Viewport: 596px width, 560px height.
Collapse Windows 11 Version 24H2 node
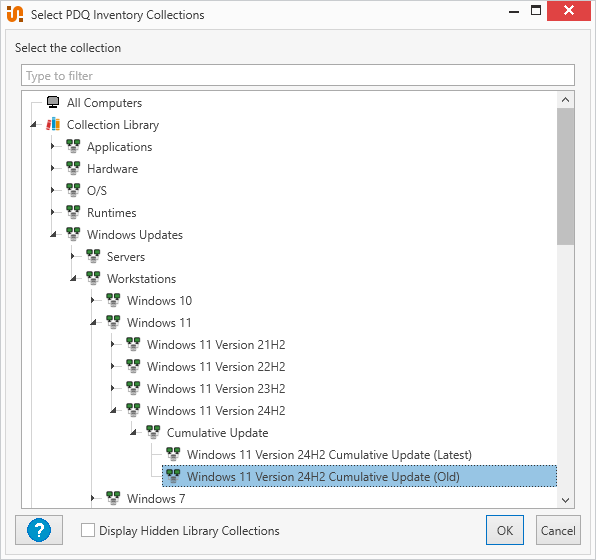(x=113, y=411)
